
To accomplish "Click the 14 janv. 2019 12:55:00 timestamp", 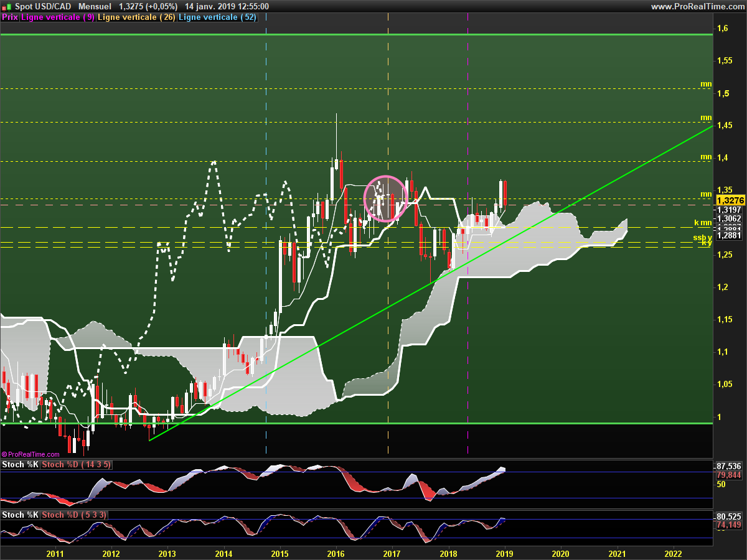I will (227, 6).
